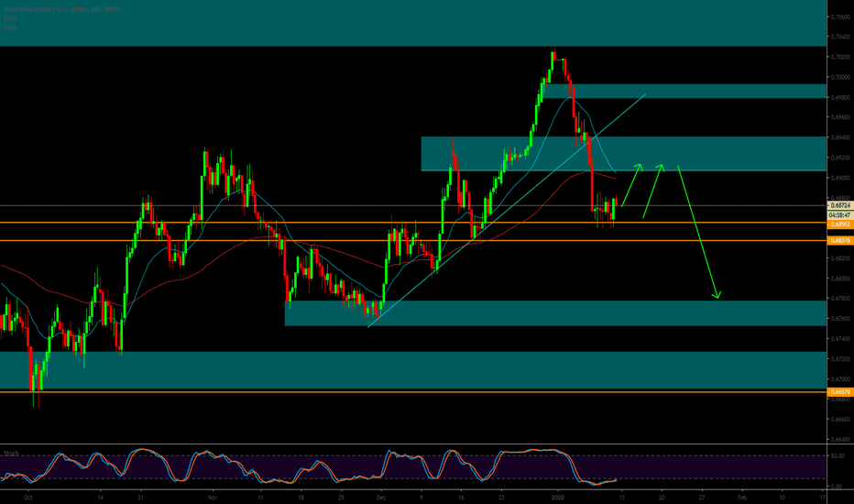Click the 2020 label on time axis
854x504 pixels.
[x=554, y=496]
